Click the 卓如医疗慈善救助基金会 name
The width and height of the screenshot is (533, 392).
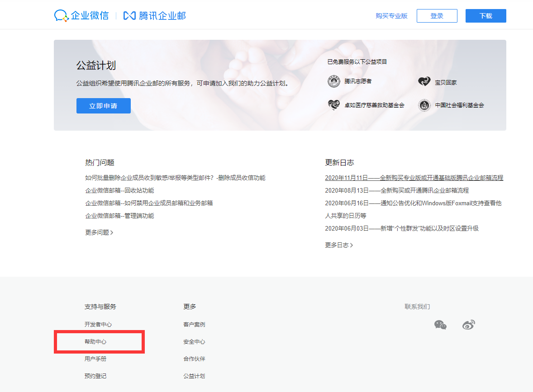coord(374,105)
